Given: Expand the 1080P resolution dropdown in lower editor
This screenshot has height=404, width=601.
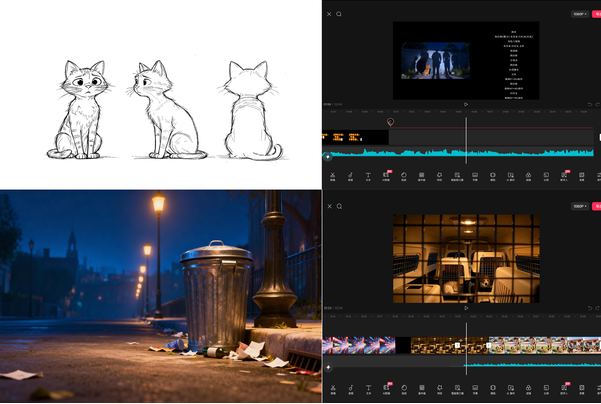Looking at the screenshot, I should pos(579,206).
